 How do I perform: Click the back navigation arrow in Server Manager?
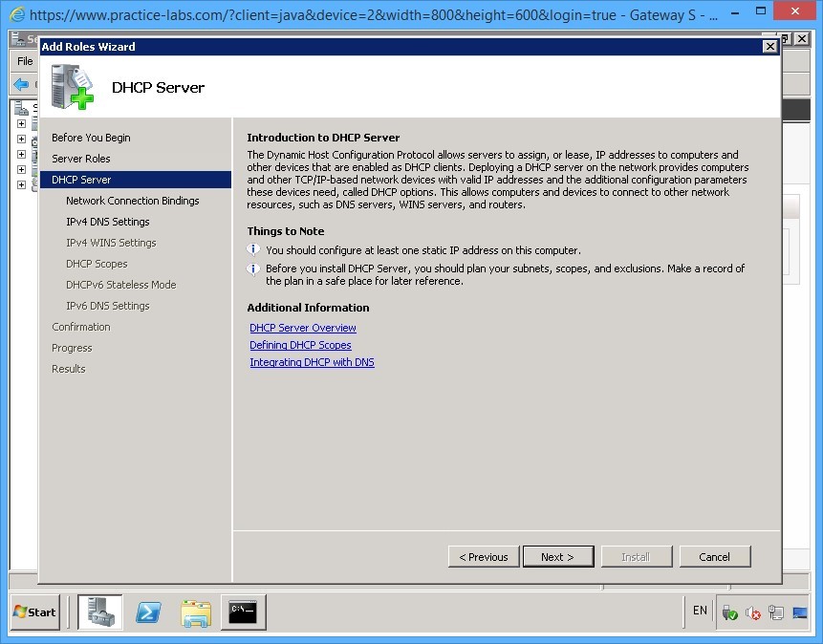pos(21,82)
